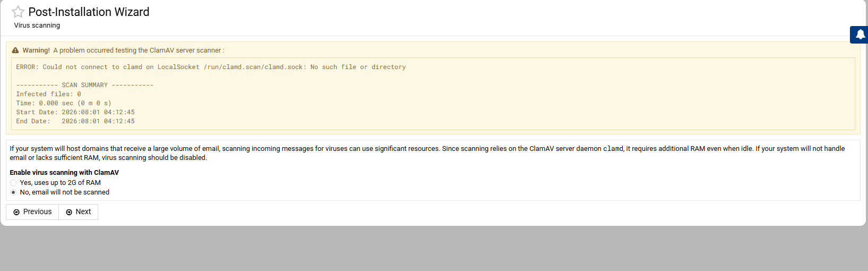Mark the wizard page as favorite with the star
The width and height of the screenshot is (868, 271).
[x=18, y=12]
